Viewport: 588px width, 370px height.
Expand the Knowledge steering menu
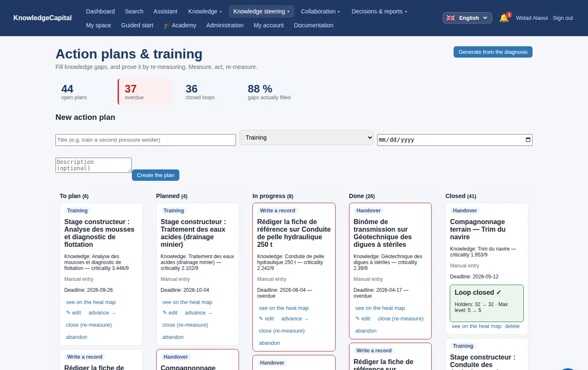[261, 11]
